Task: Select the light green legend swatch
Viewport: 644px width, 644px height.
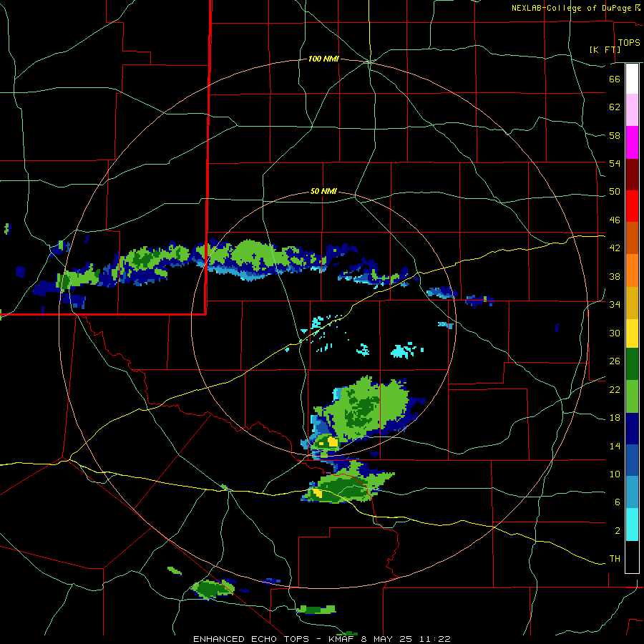Action: pos(632,396)
